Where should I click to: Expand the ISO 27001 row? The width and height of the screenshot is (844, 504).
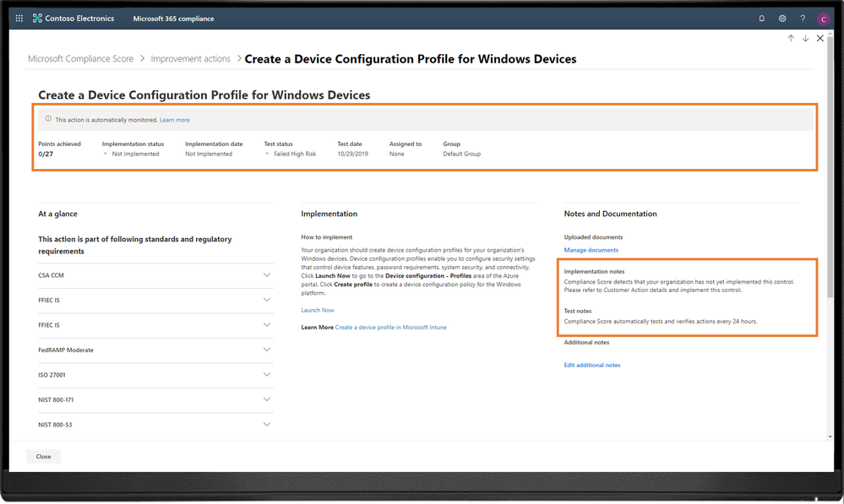[x=267, y=375]
